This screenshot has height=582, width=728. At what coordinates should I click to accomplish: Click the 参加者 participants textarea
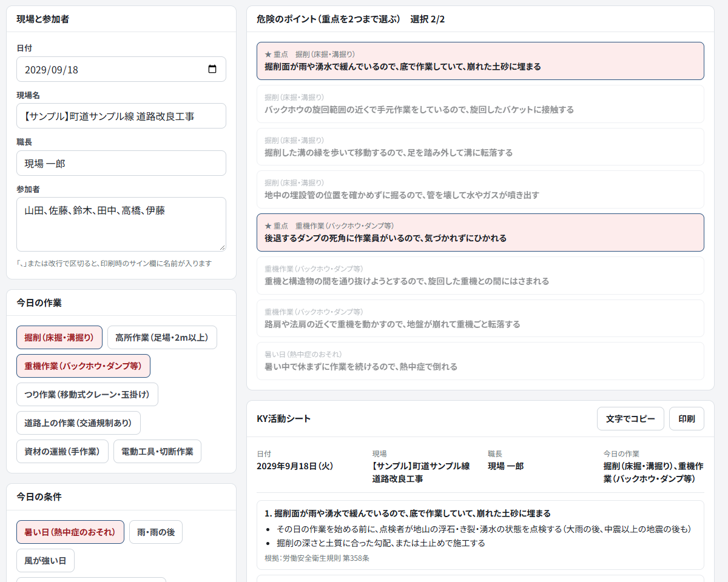121,224
